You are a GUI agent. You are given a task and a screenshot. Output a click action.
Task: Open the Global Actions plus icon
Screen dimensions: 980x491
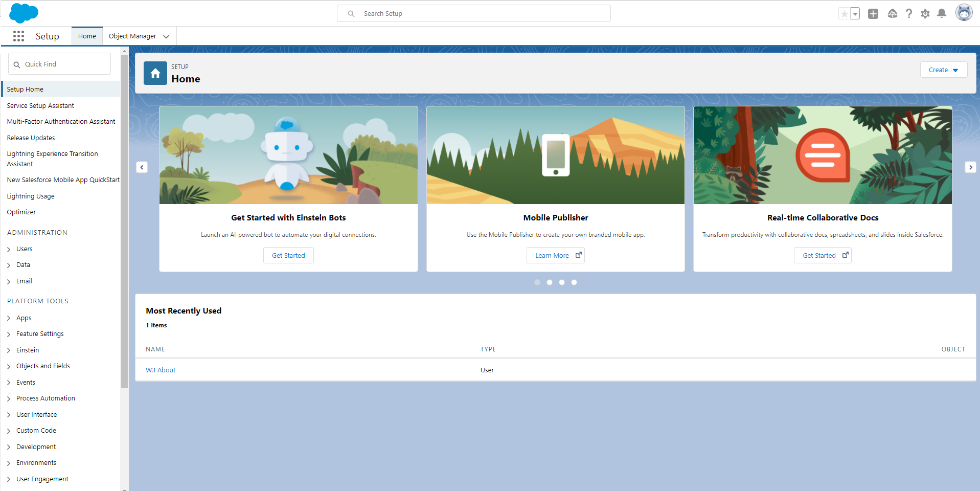(x=873, y=14)
